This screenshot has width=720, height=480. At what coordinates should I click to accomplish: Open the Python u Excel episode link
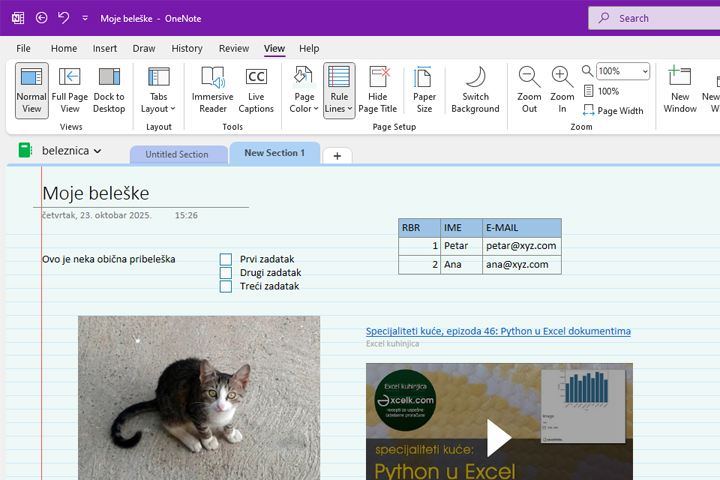(x=498, y=331)
